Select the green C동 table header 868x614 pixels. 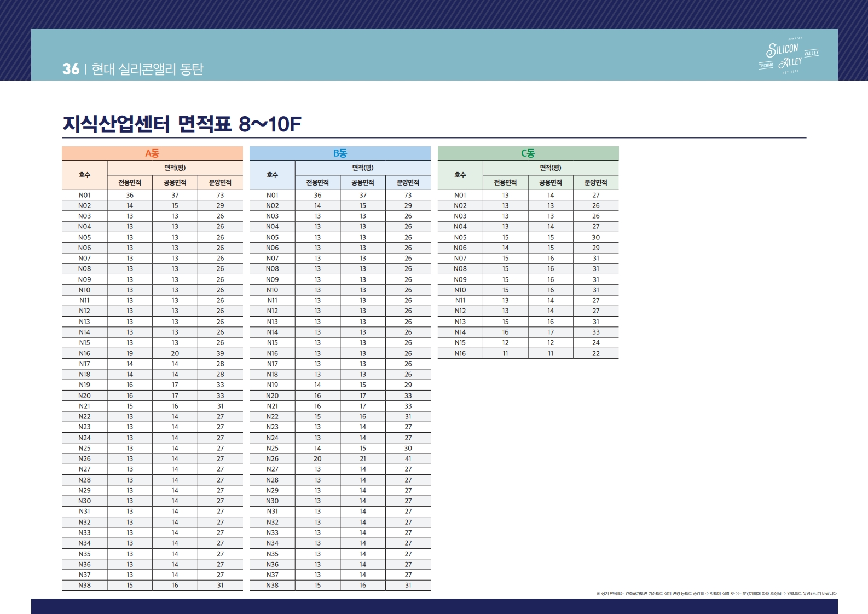tap(528, 153)
